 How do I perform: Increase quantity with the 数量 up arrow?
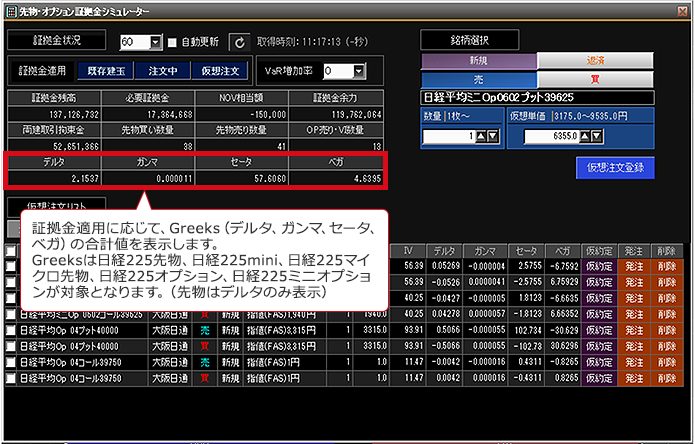481,136
